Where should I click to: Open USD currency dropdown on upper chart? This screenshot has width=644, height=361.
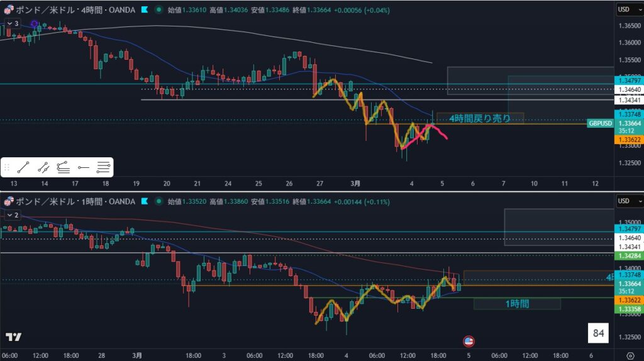point(626,9)
